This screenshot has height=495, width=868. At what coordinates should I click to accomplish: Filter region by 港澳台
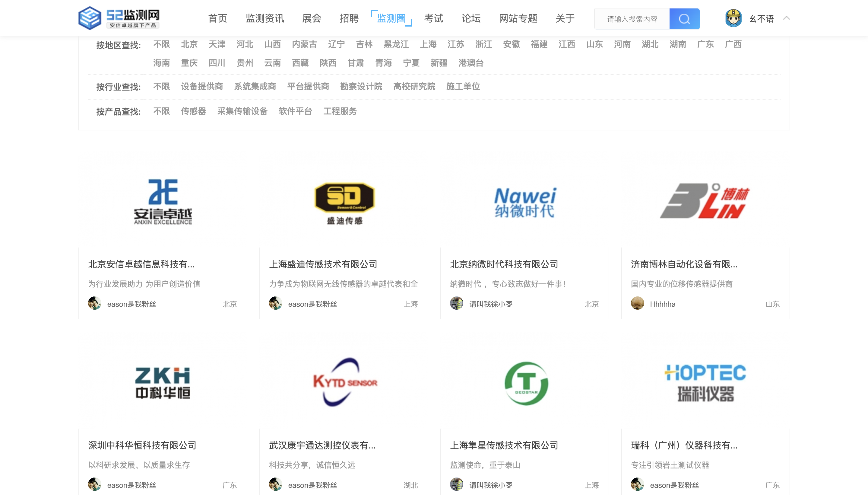point(471,63)
